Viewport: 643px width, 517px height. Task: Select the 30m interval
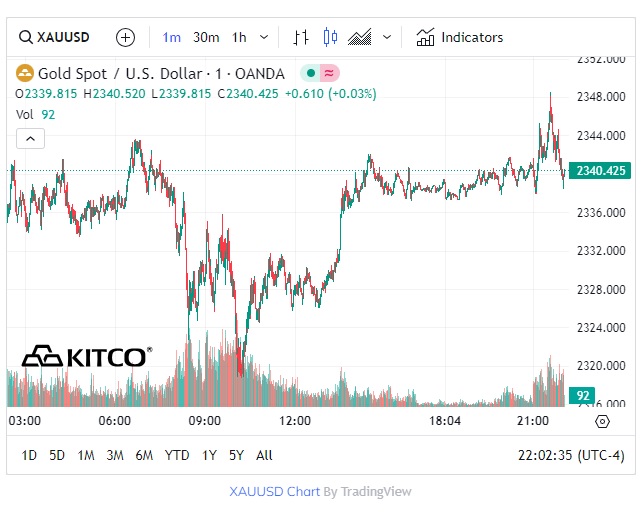click(x=206, y=37)
